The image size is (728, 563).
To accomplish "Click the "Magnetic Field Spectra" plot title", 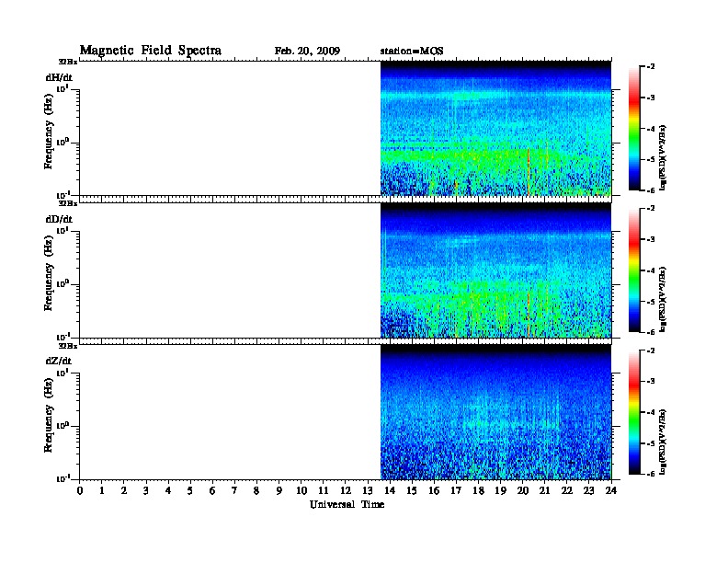I will click(151, 51).
